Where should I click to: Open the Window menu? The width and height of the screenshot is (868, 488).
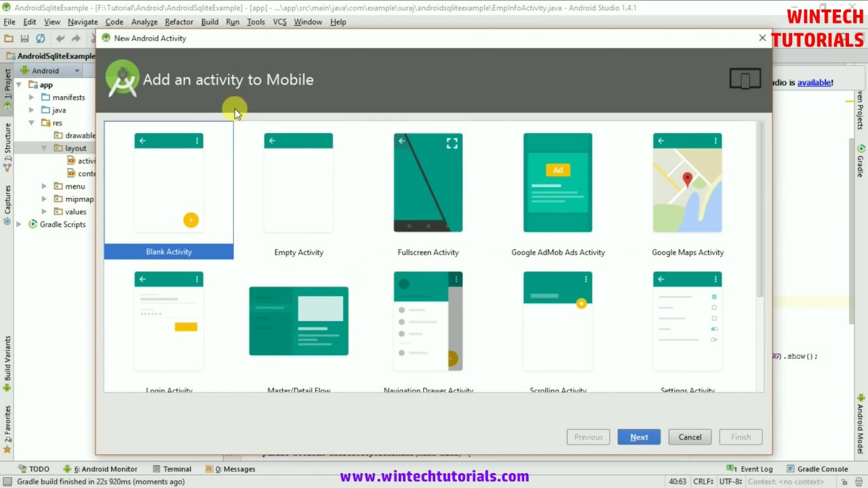(308, 22)
